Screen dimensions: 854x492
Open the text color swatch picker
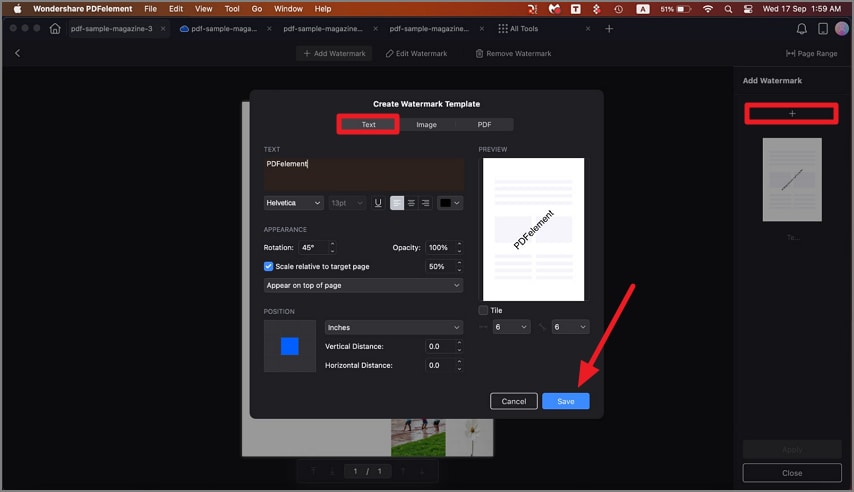[450, 203]
